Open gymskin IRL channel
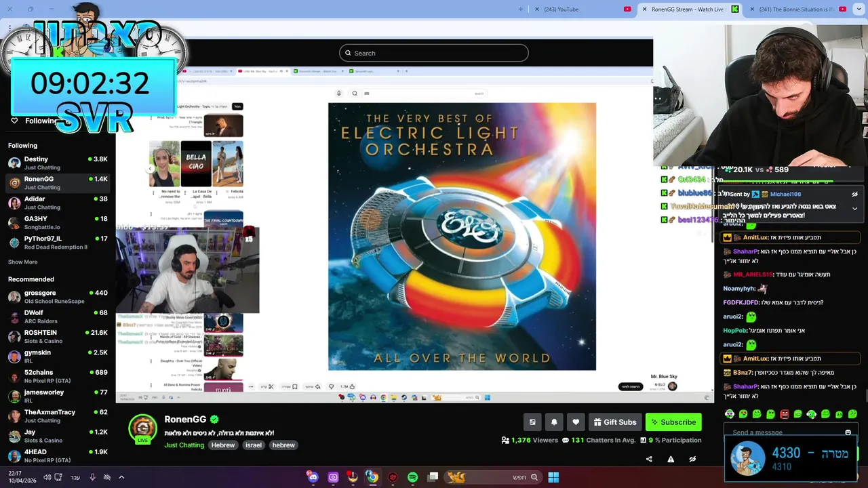 [x=58, y=357]
